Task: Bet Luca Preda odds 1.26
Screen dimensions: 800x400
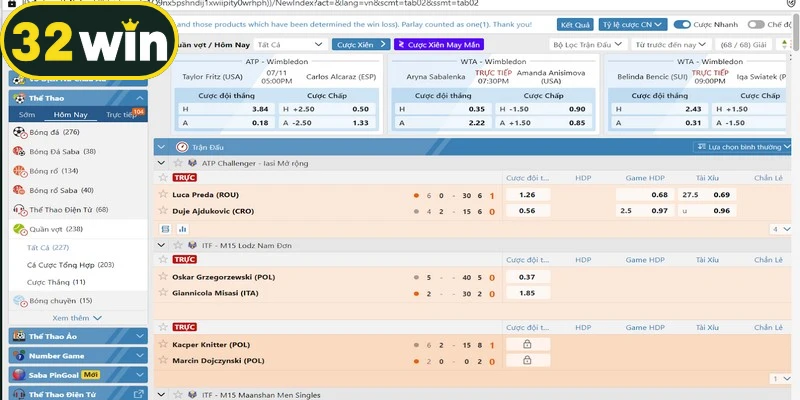Action: tap(528, 194)
